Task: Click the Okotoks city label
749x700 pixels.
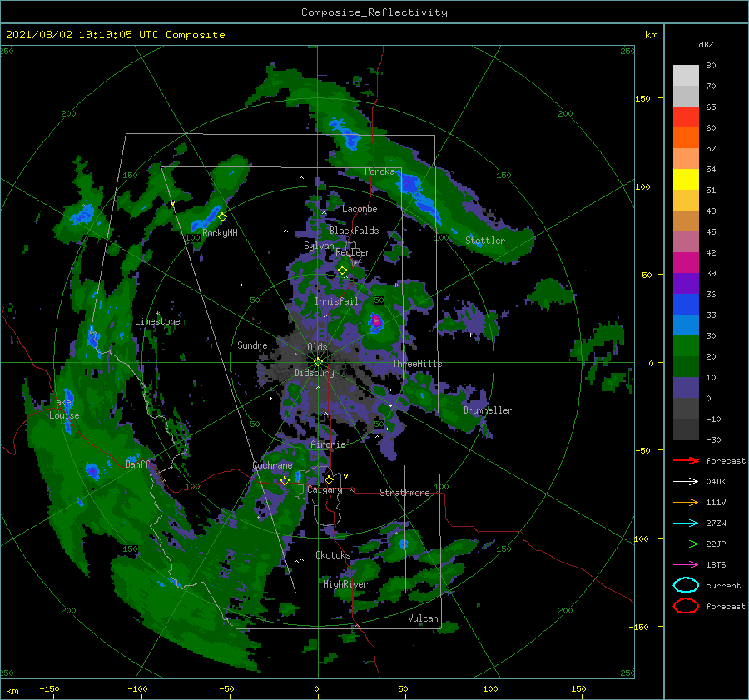Action: click(x=333, y=554)
